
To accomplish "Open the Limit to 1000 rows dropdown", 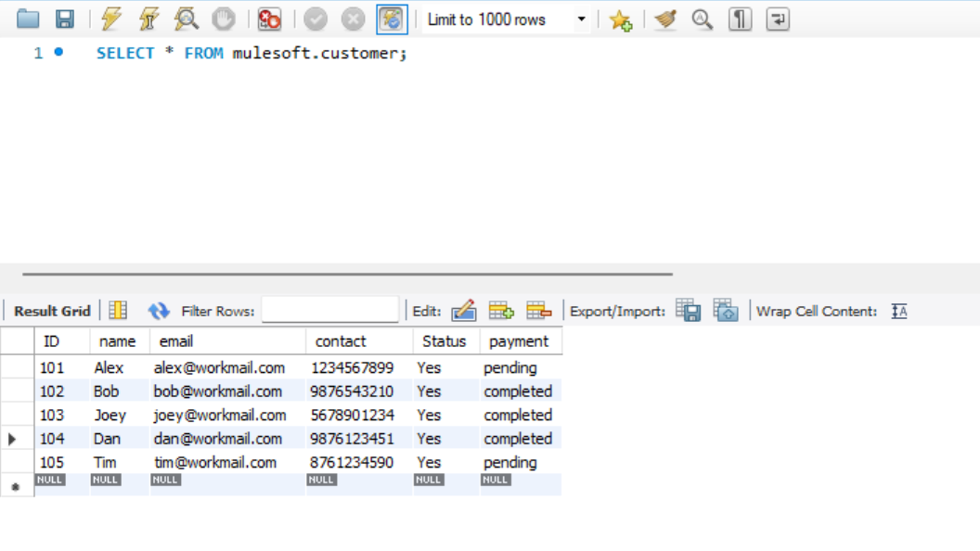I will point(581,19).
